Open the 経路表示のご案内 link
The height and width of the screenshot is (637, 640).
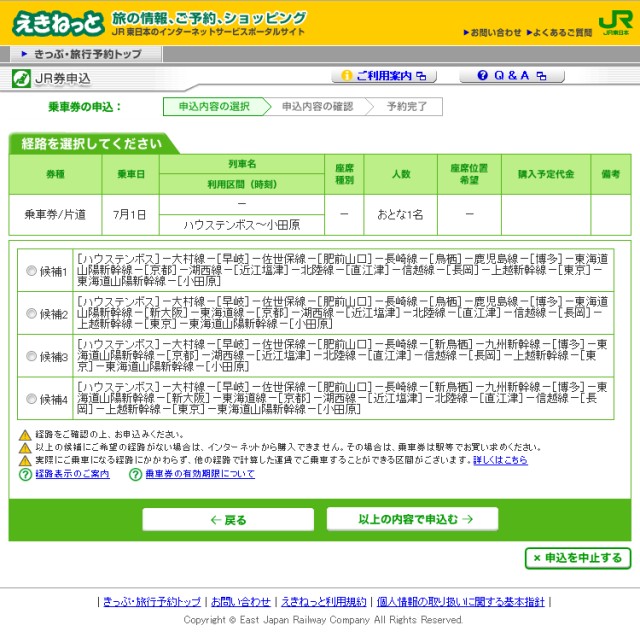click(x=72, y=474)
